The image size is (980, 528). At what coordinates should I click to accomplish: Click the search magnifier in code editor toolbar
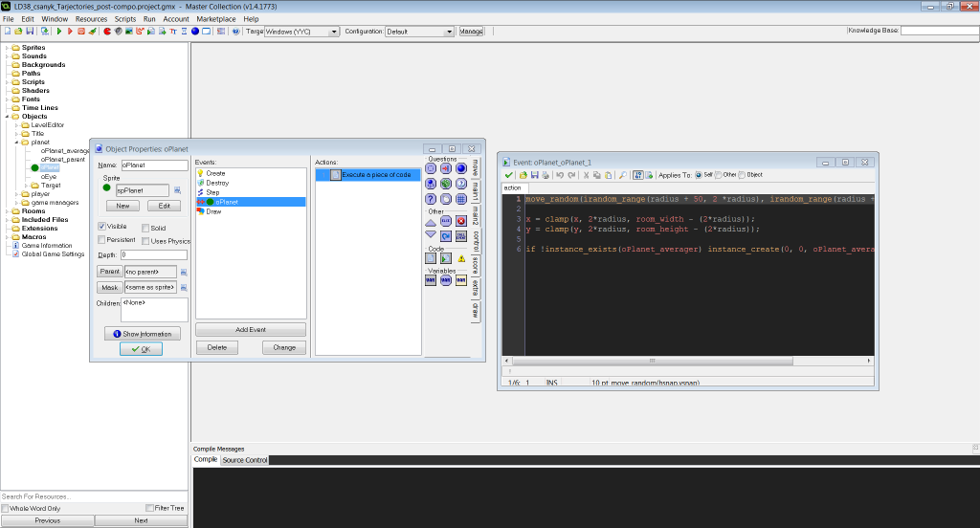[x=622, y=175]
